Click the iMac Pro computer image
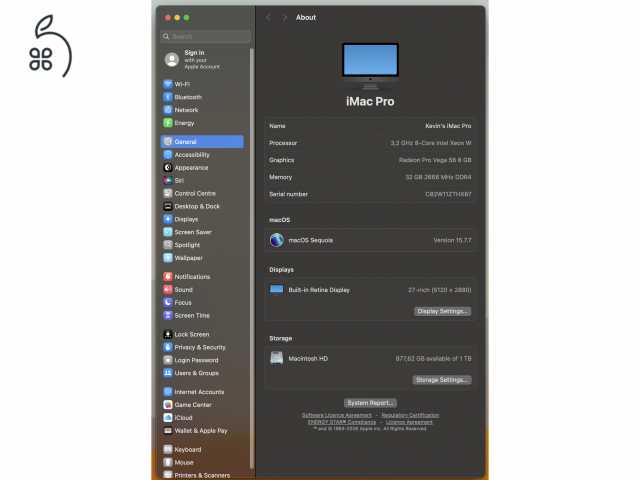640x480 pixels. point(370,66)
